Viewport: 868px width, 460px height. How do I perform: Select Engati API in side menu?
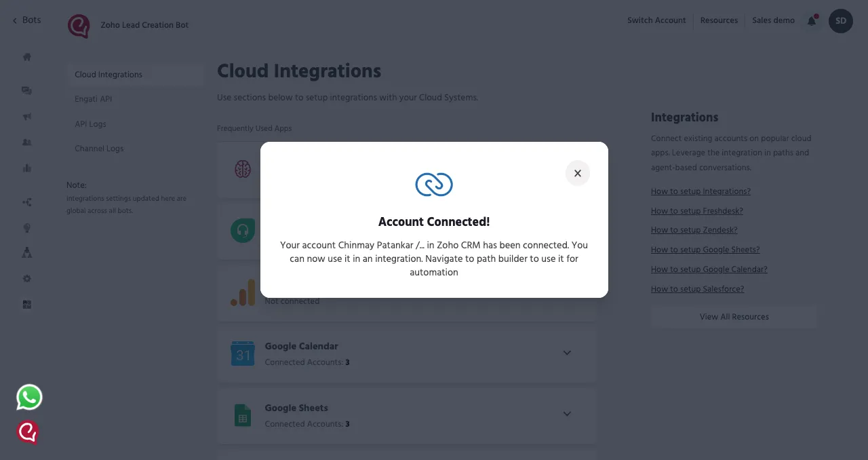click(94, 99)
